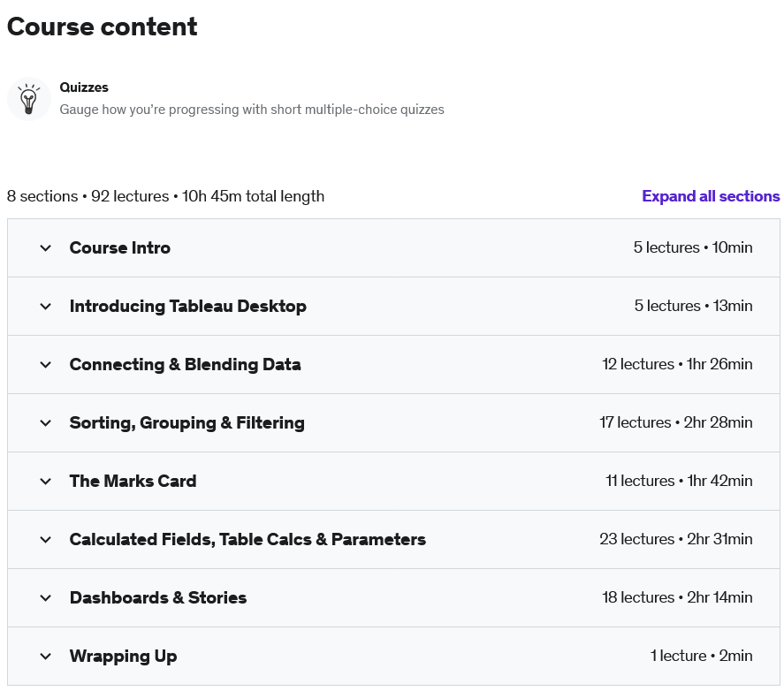Click the Course content heading

[x=102, y=27]
